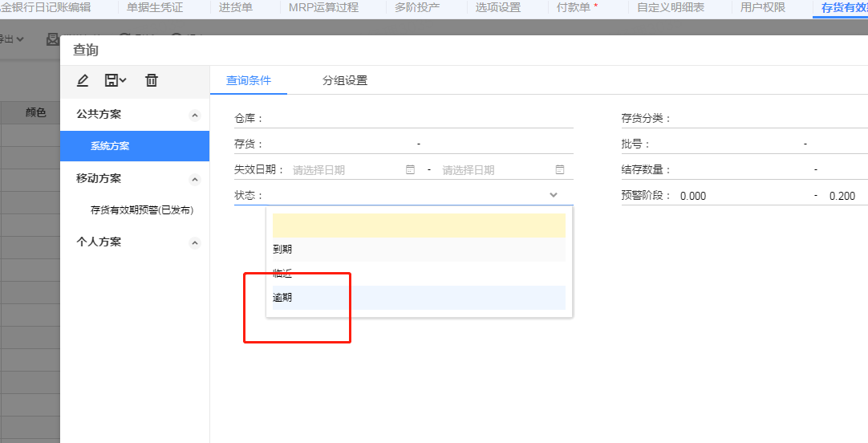The height and width of the screenshot is (443, 868).
Task: Open the save scheme icon dropdown
Action: 116,80
